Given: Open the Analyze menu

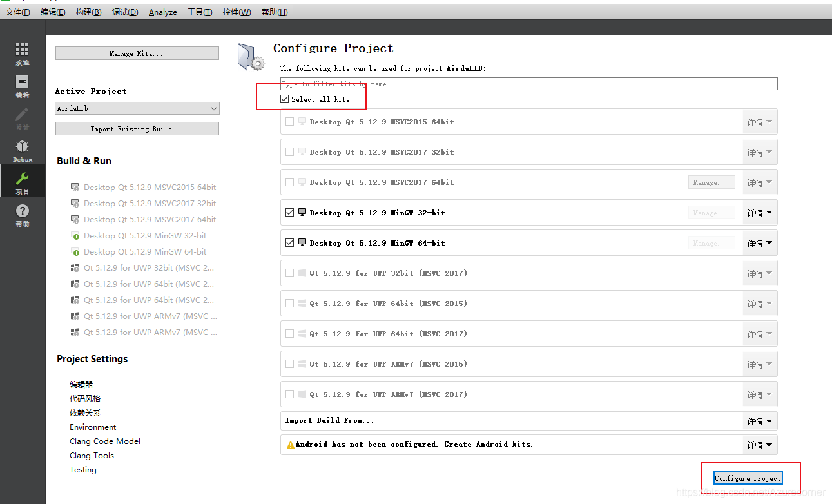Looking at the screenshot, I should pyautogui.click(x=162, y=12).
